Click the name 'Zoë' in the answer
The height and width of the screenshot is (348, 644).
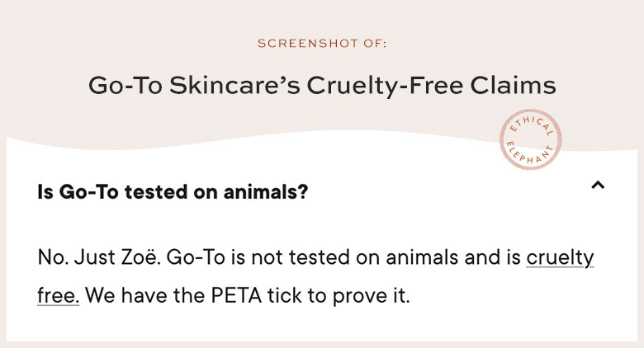click(x=140, y=257)
